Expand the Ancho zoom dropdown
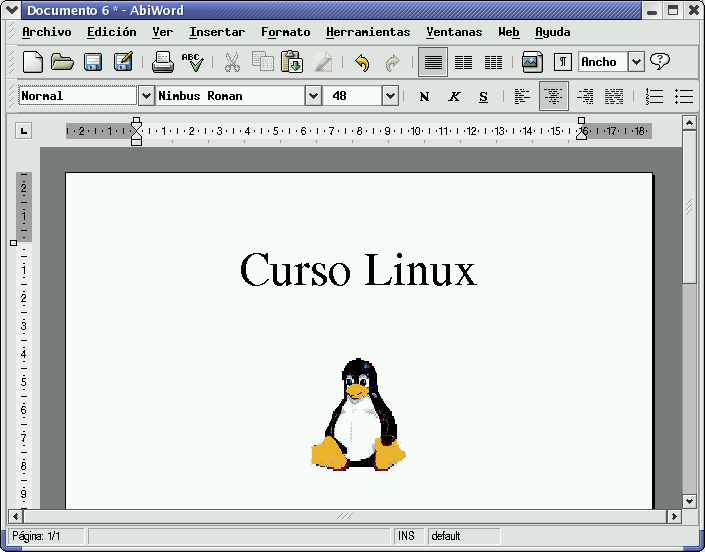Image resolution: width=705 pixels, height=552 pixels. click(636, 62)
